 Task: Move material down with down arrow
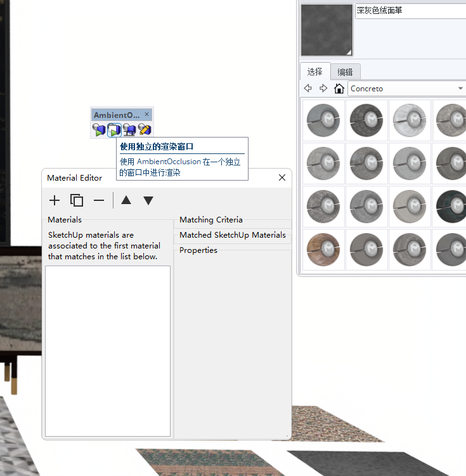coord(148,200)
